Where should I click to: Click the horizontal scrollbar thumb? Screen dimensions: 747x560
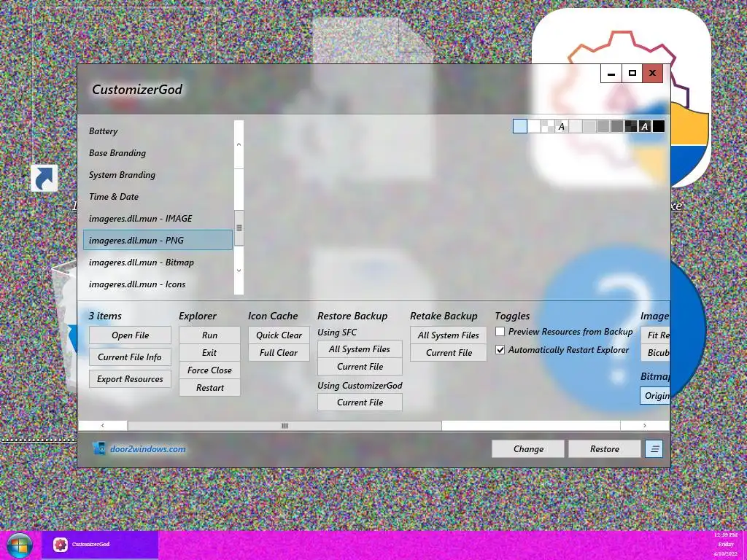[x=285, y=426]
